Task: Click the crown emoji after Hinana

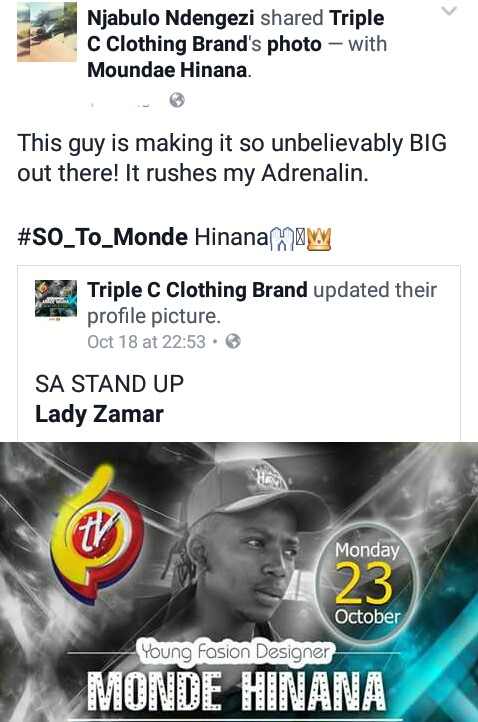Action: coord(319,239)
